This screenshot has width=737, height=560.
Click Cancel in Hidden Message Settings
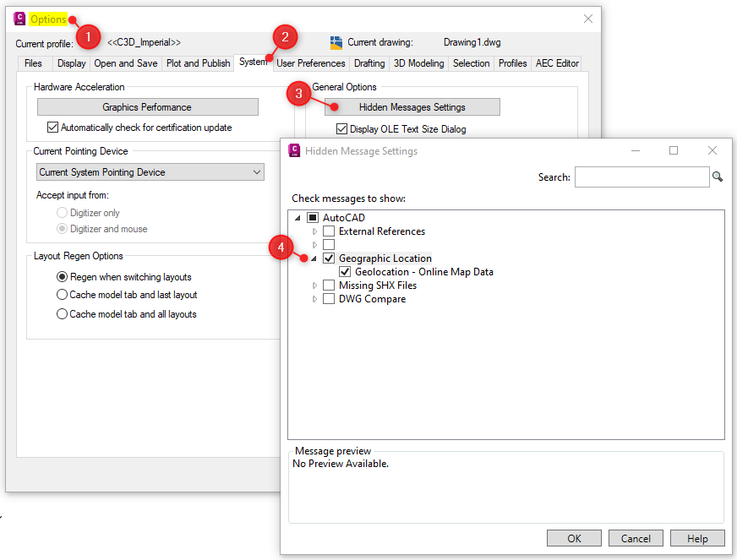[x=636, y=538]
